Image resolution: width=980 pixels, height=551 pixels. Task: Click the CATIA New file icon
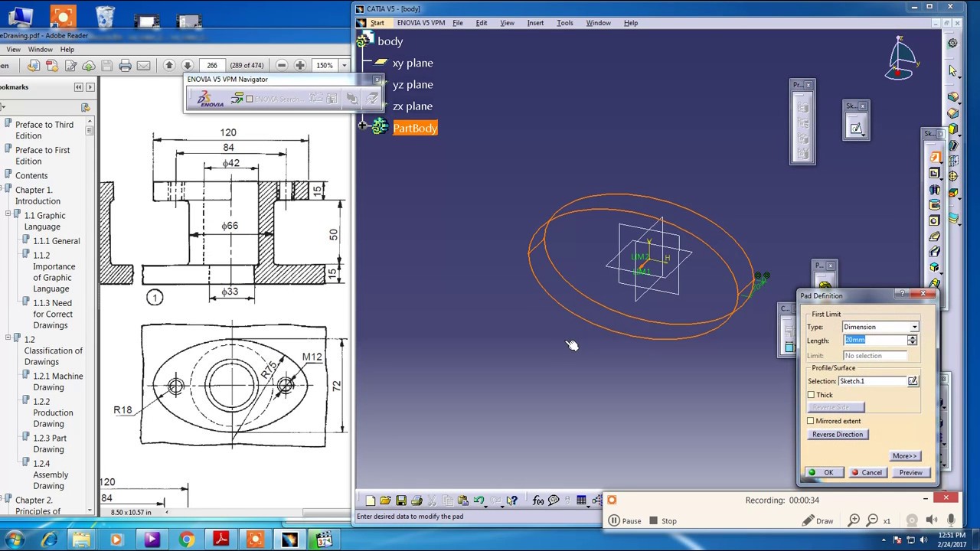tap(371, 500)
